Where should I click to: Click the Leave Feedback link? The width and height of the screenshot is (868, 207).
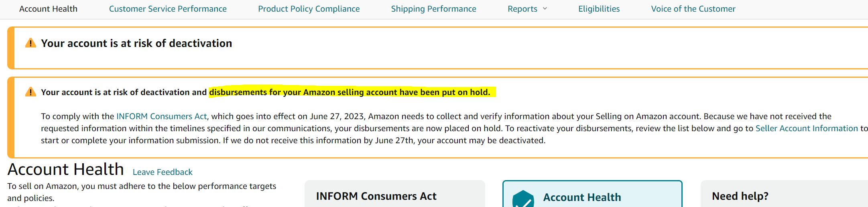point(163,172)
